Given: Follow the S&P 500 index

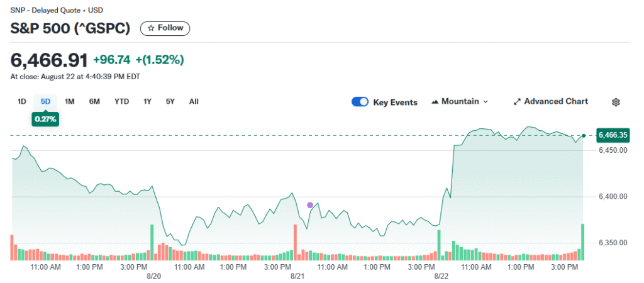Looking at the screenshot, I should [165, 28].
